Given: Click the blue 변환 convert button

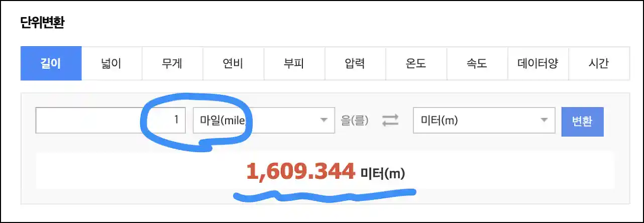Looking at the screenshot, I should (x=582, y=122).
